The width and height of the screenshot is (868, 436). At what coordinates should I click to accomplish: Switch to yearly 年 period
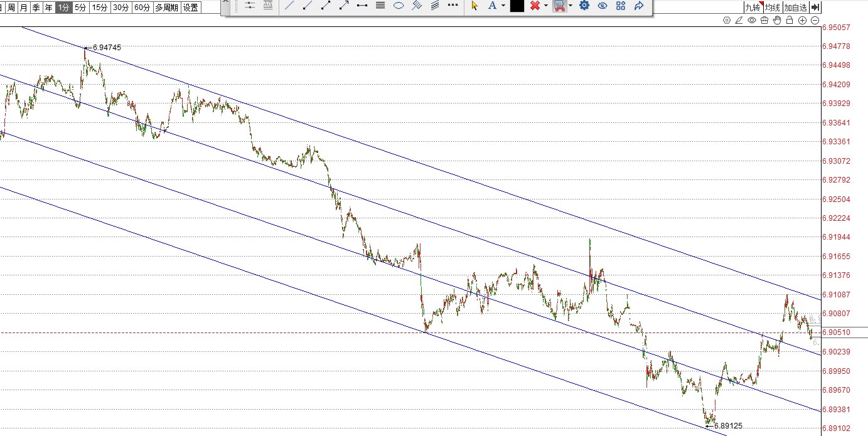pyautogui.click(x=48, y=8)
